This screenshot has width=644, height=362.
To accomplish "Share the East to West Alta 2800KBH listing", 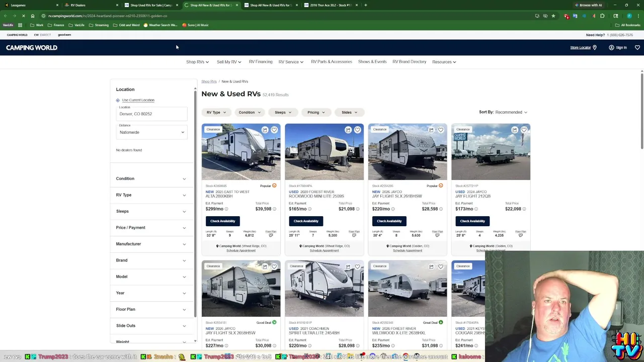I will 265,130.
